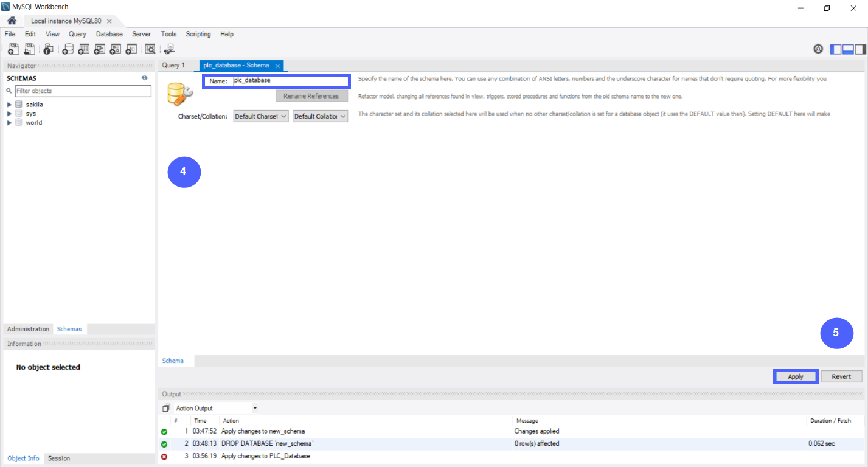This screenshot has width=868, height=467.
Task: Open the Default Charset dropdown
Action: coord(260,116)
